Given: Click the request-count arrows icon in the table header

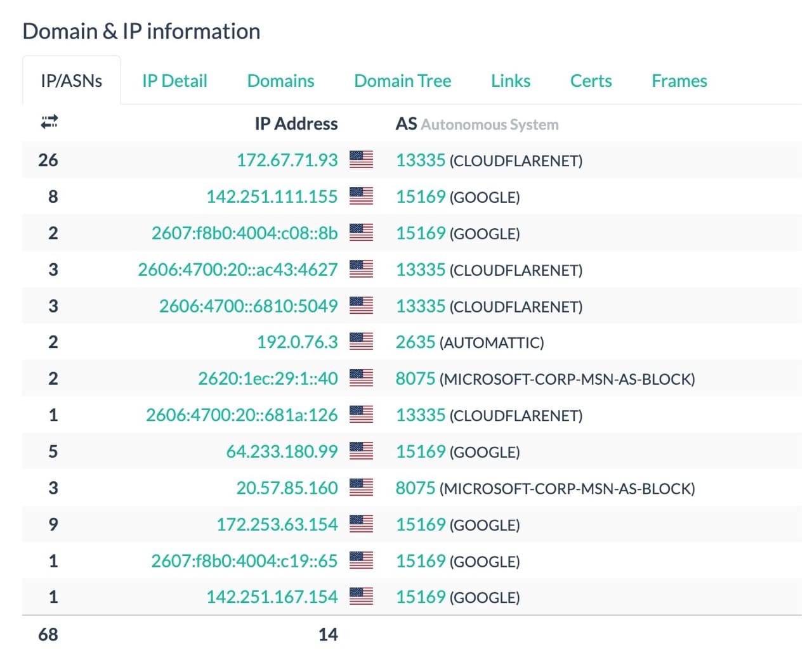Looking at the screenshot, I should pos(49,122).
